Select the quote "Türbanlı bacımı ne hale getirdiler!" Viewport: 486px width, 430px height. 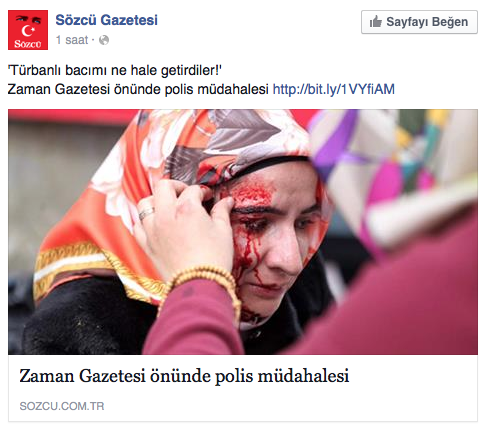[x=115, y=70]
